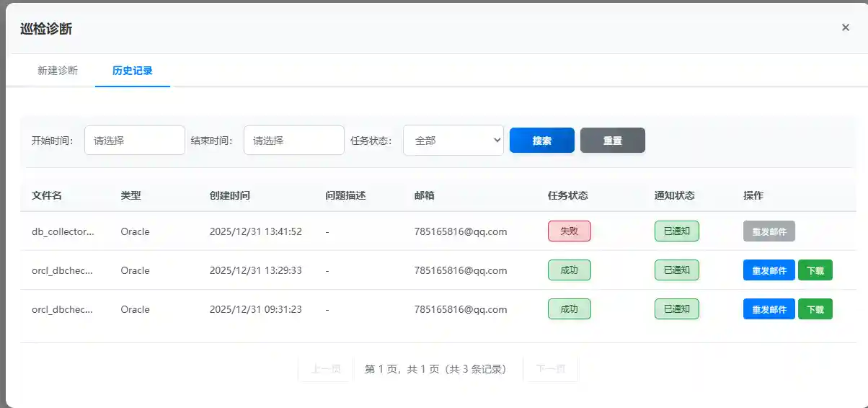Click the 通知状态 column header
The width and height of the screenshot is (868, 408).
point(675,195)
